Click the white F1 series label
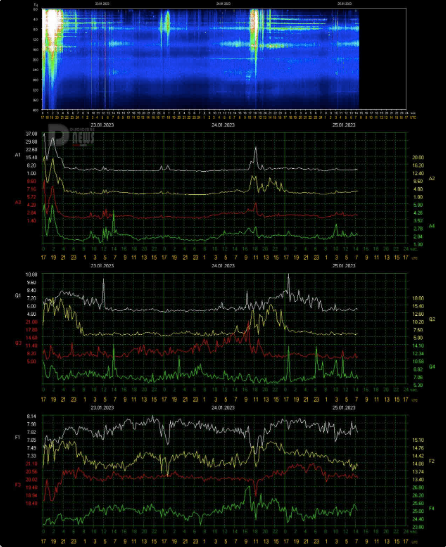Viewport: 446px width, 547px height. pos(18,437)
